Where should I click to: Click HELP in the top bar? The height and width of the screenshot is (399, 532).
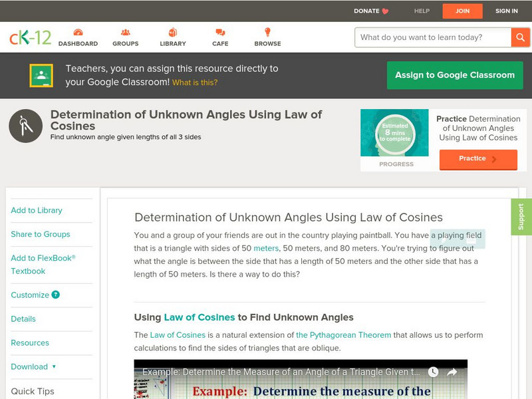(x=422, y=11)
